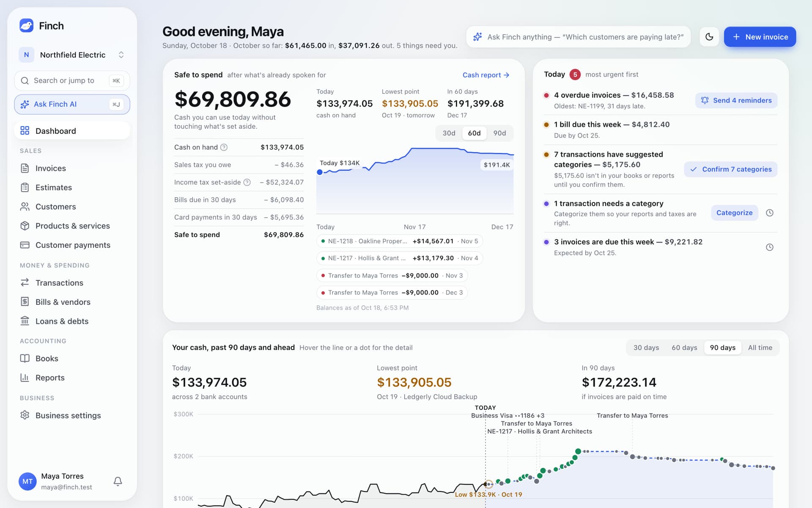Image resolution: width=812 pixels, height=508 pixels.
Task: Open the Transfer to Maya Torres Nov 3 chip
Action: pos(392,276)
